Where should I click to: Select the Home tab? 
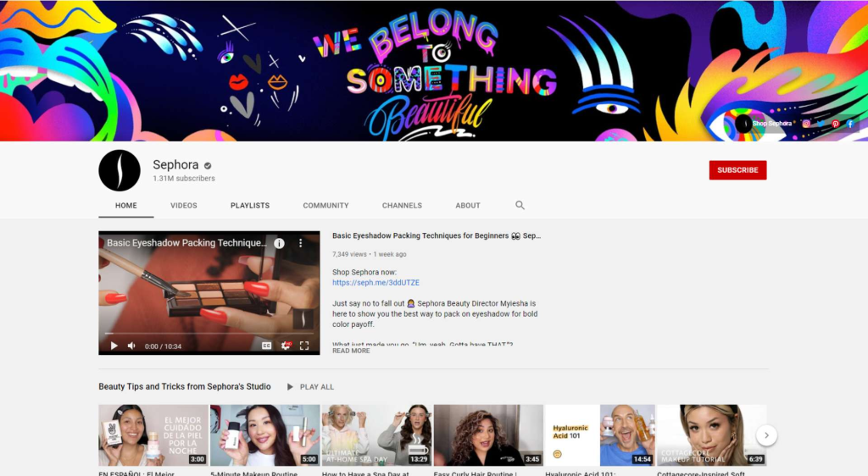pos(126,206)
